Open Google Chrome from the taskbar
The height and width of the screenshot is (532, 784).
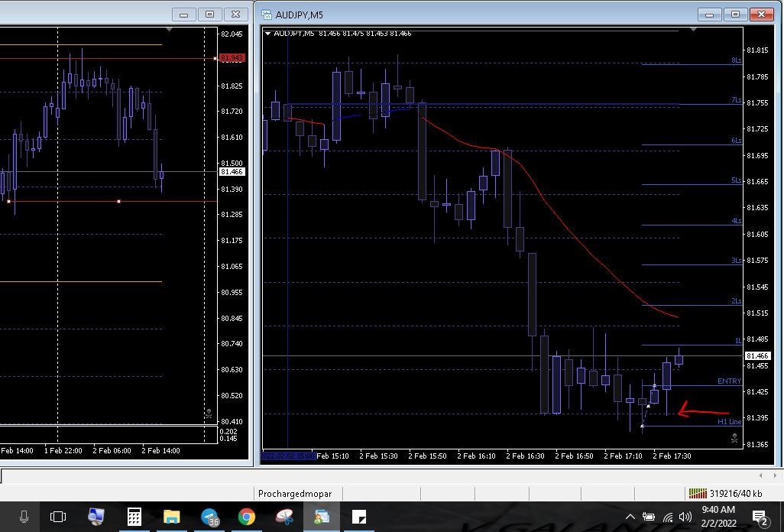(246, 517)
